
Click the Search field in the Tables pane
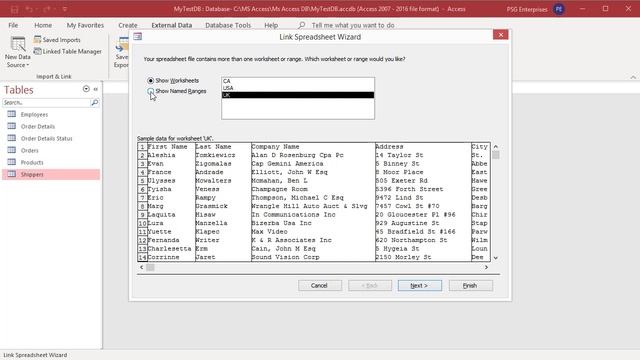(x=46, y=102)
